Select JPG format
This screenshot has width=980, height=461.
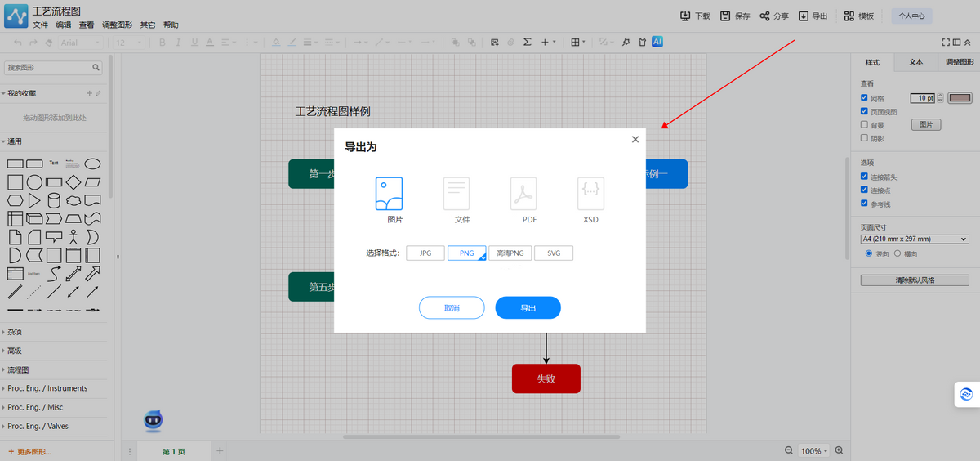tap(425, 253)
